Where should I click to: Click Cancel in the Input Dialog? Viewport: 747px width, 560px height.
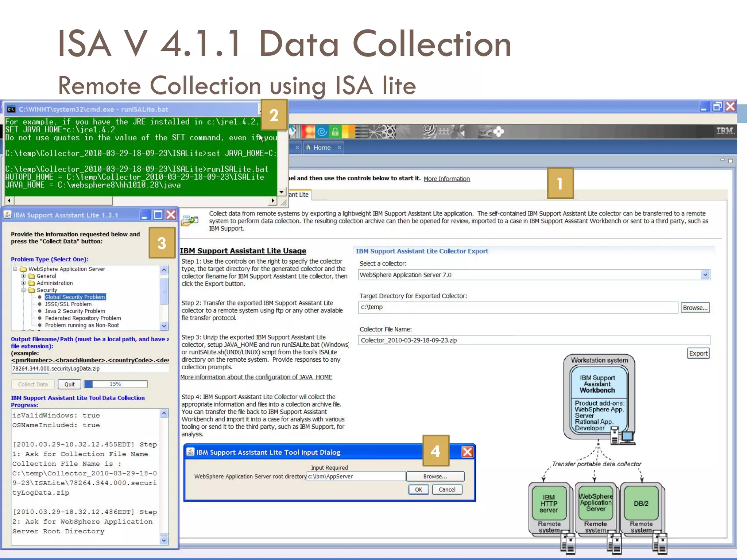447,490
